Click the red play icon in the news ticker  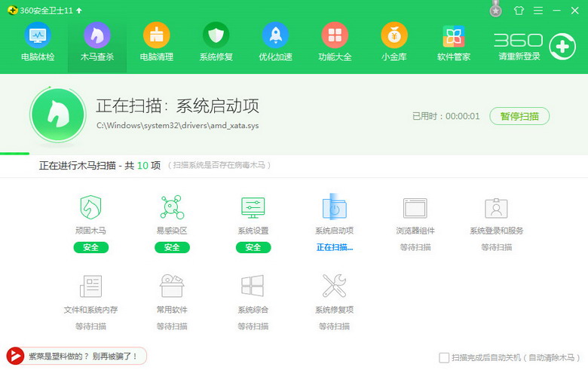pos(15,356)
